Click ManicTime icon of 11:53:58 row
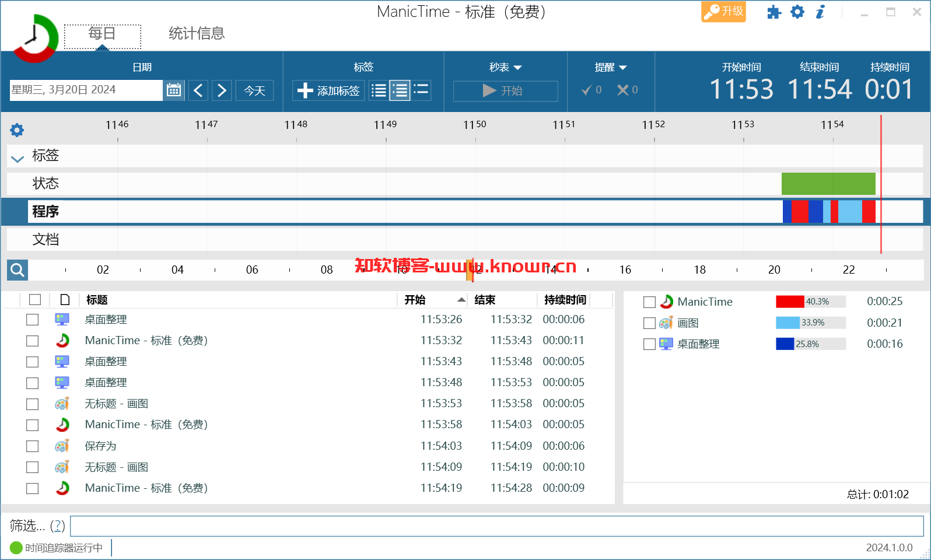 coord(62,425)
